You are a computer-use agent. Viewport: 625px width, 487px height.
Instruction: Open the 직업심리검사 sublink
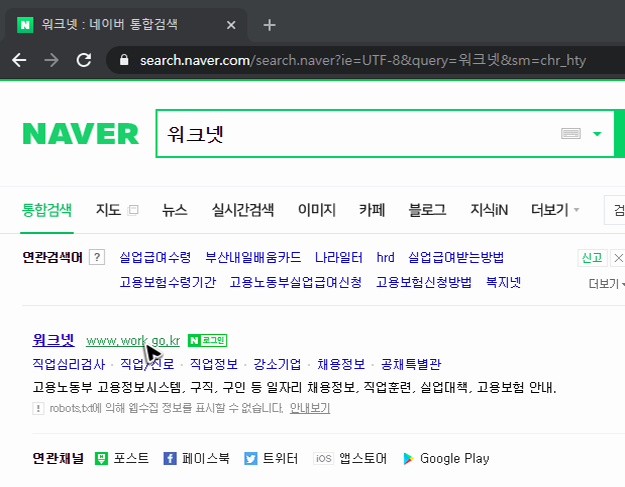tap(69, 364)
